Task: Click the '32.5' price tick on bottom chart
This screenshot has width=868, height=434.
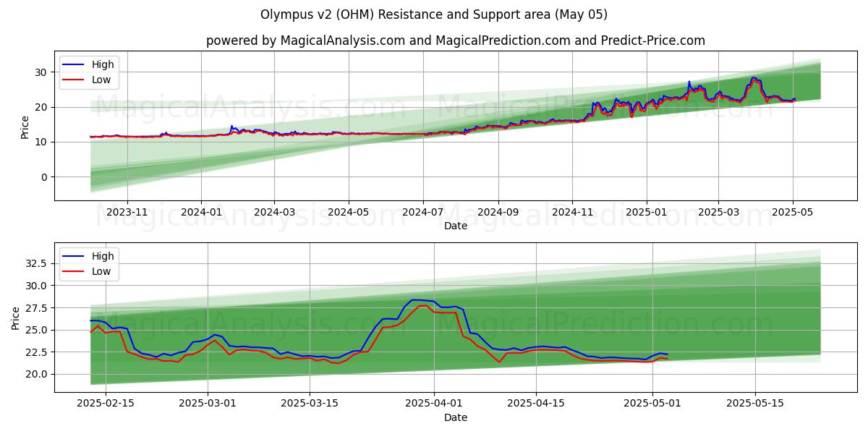Action: click(x=37, y=264)
